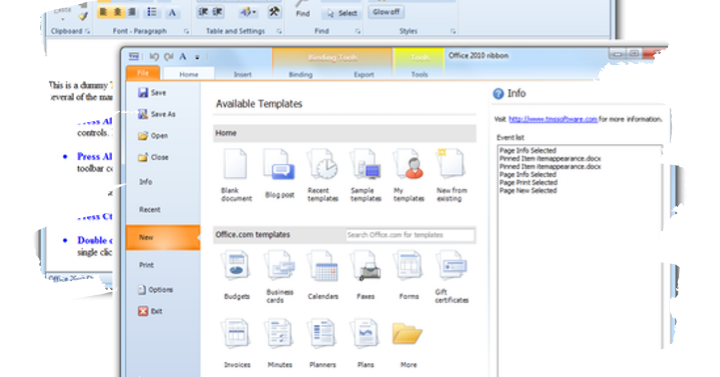Expand the Clipboard group dialog launcher
The width and height of the screenshot is (720, 377).
point(87,31)
